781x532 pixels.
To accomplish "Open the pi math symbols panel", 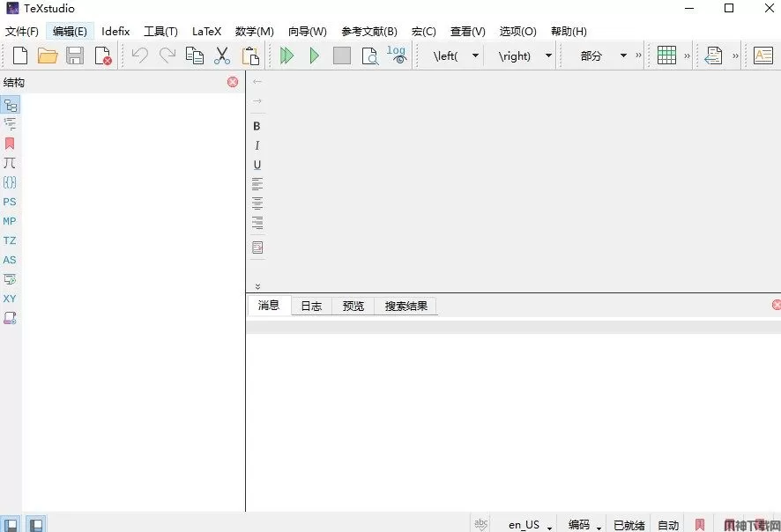I will (x=10, y=163).
